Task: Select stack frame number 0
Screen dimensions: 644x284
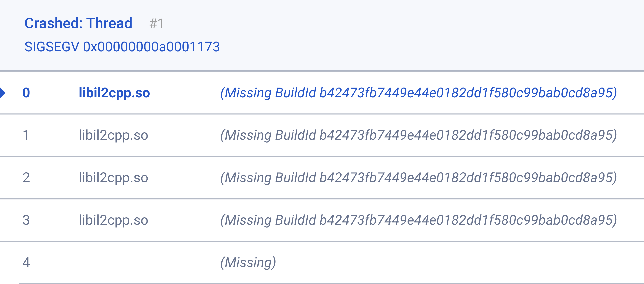Action: tap(26, 93)
